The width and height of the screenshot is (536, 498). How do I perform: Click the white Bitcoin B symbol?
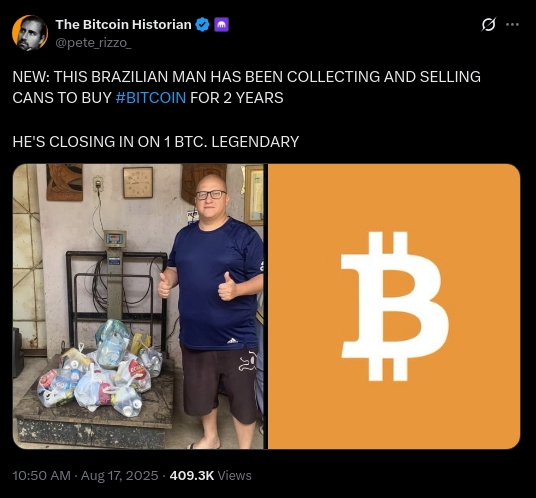[394, 306]
